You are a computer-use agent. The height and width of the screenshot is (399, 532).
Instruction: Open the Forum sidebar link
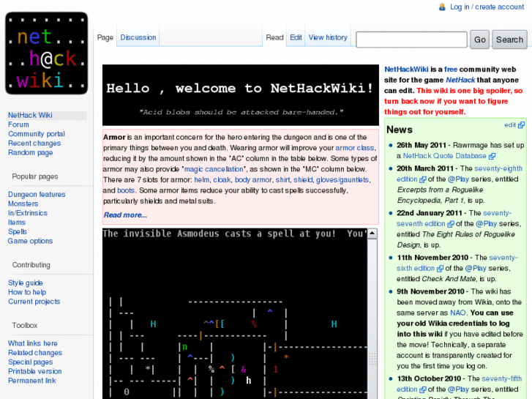[x=18, y=124]
